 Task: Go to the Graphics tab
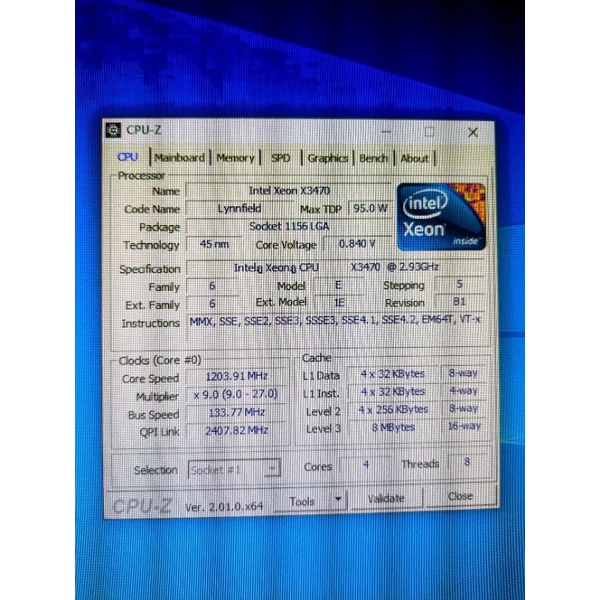tap(327, 157)
